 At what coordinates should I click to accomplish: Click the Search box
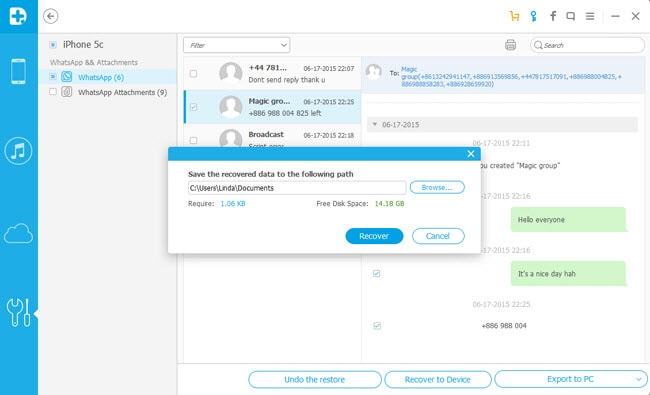[587, 45]
